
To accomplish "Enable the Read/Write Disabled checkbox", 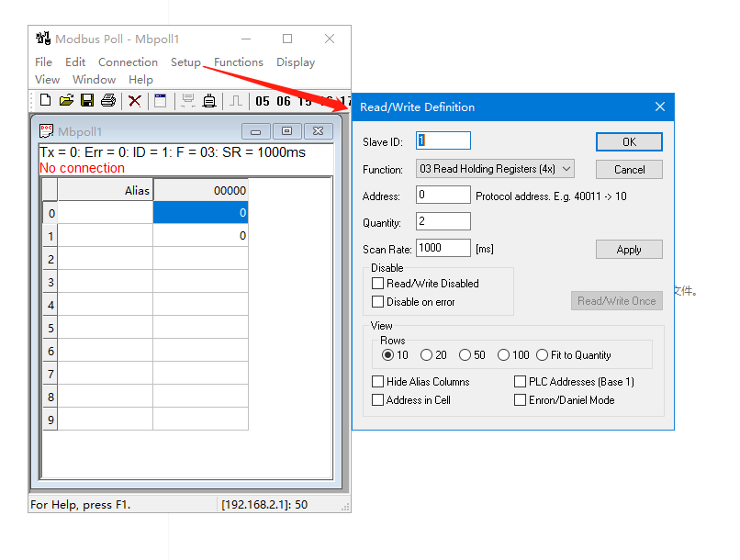I will [x=378, y=284].
